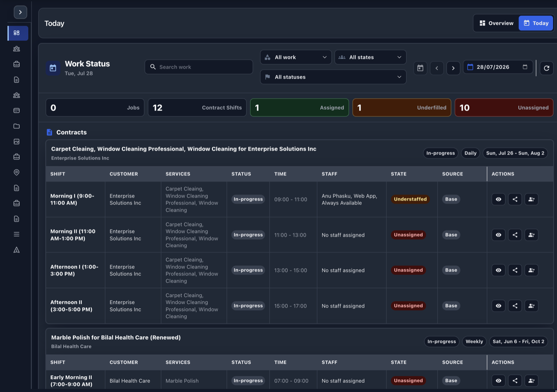Select the green Assigned count card
Viewport: 557px width, 392px height.
pos(299,108)
